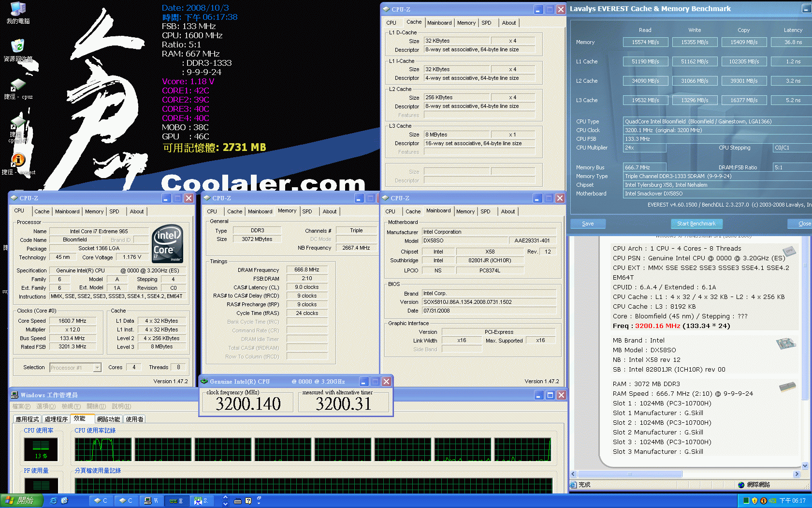Open Mainboard tab in top CPU-Z window
The image size is (812, 508).
439,23
